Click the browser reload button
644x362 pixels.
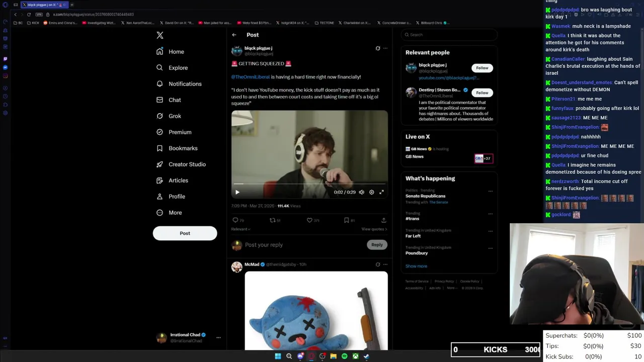coord(29,15)
